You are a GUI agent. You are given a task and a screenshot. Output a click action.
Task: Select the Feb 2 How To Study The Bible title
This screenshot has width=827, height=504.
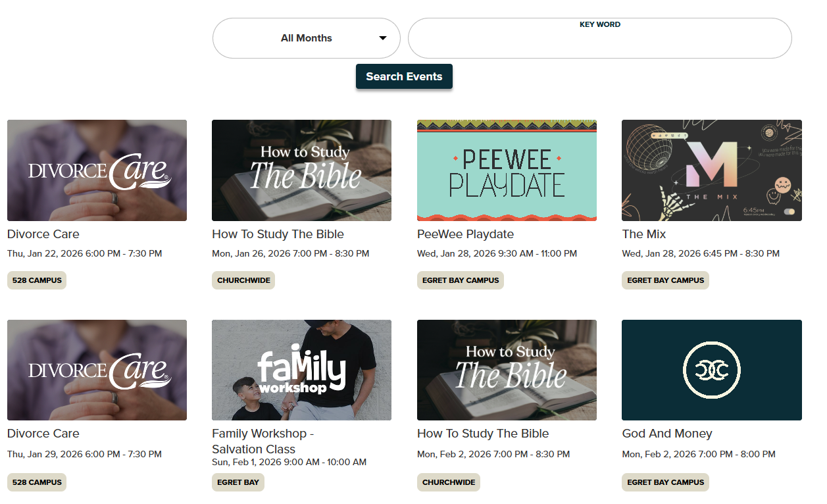pyautogui.click(x=482, y=434)
